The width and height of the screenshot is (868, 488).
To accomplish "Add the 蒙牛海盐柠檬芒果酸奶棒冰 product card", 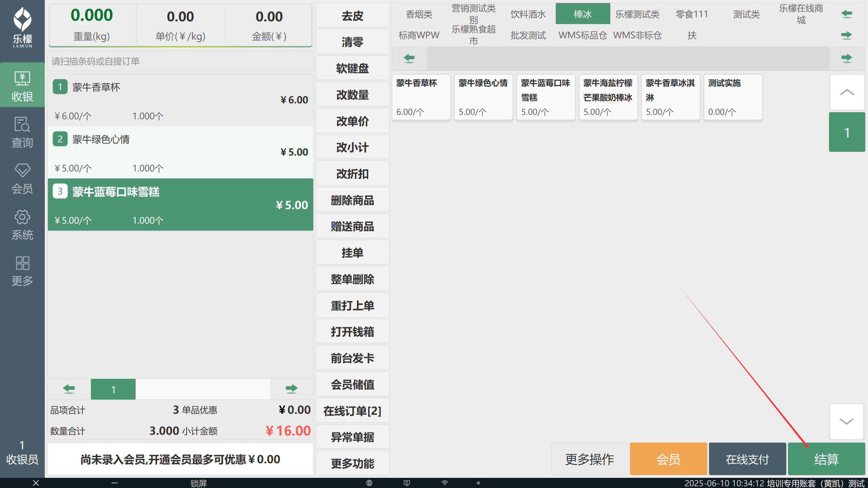I will pyautogui.click(x=608, y=97).
